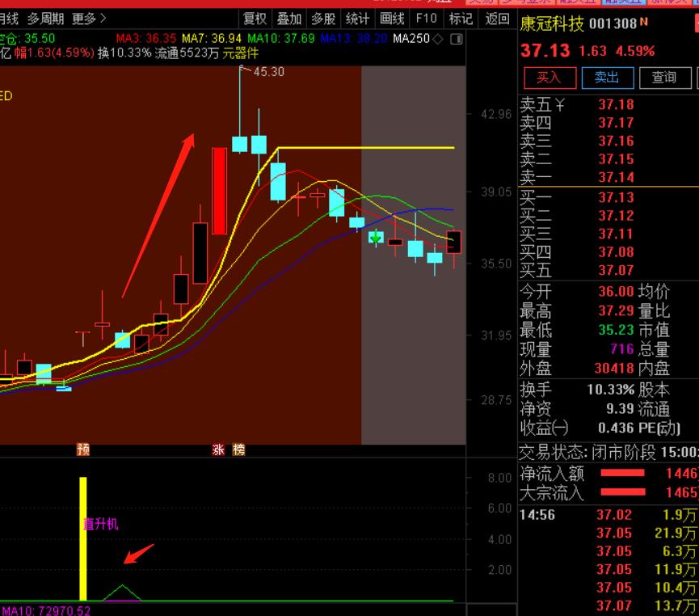The width and height of the screenshot is (699, 616).
Task: Click the 返回 back button
Action: pos(497,19)
